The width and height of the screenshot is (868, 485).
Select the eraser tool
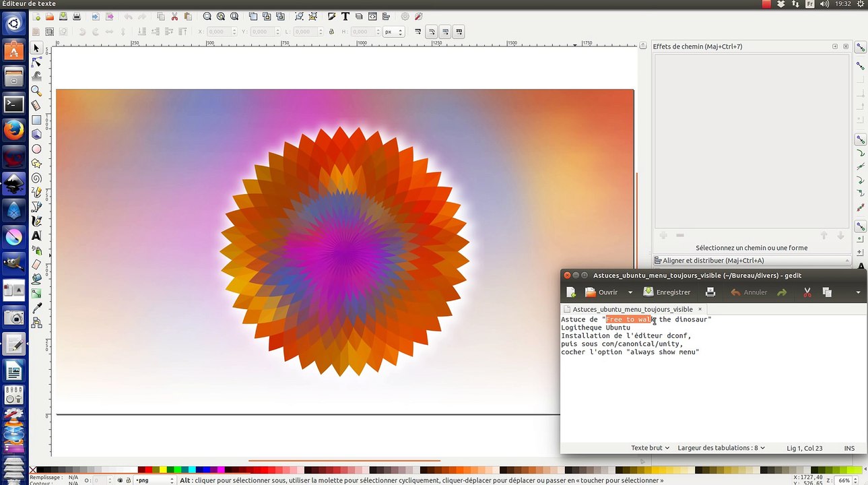[36, 265]
